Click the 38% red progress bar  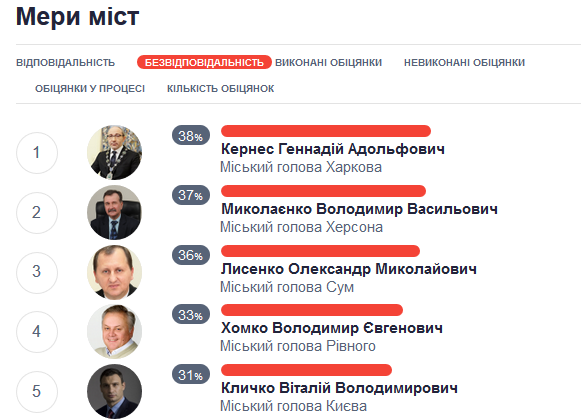point(326,131)
